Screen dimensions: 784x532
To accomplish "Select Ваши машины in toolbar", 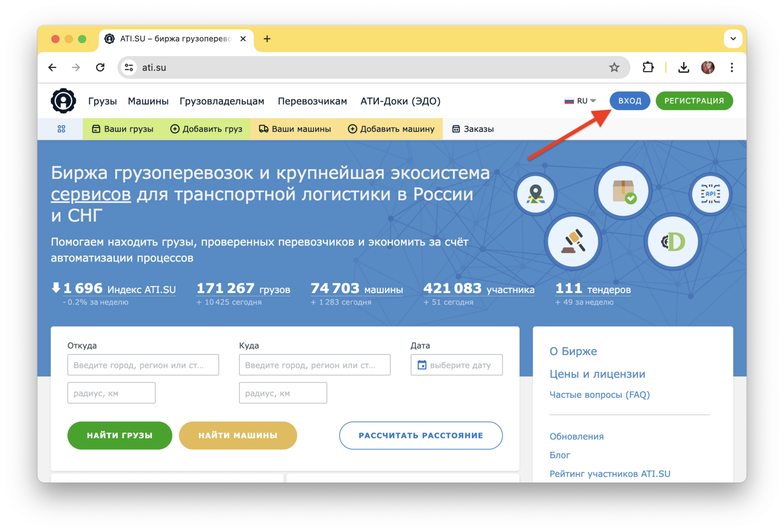I will point(295,129).
